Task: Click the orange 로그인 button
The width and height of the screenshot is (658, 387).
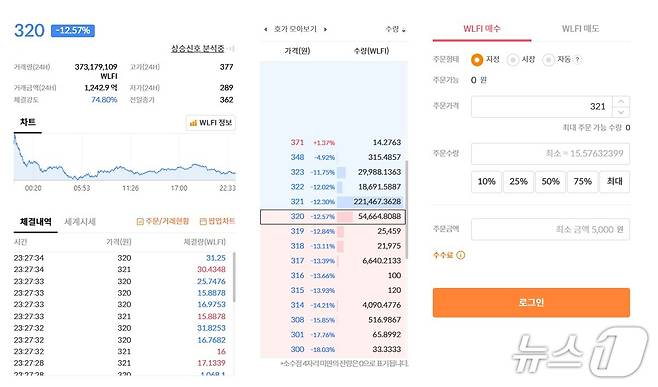Action: point(531,302)
